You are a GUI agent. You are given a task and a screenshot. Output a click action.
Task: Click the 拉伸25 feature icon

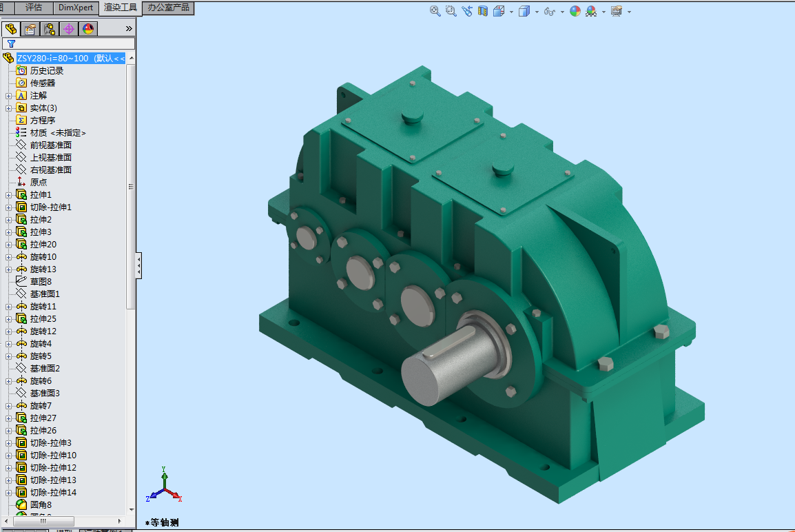pos(21,318)
